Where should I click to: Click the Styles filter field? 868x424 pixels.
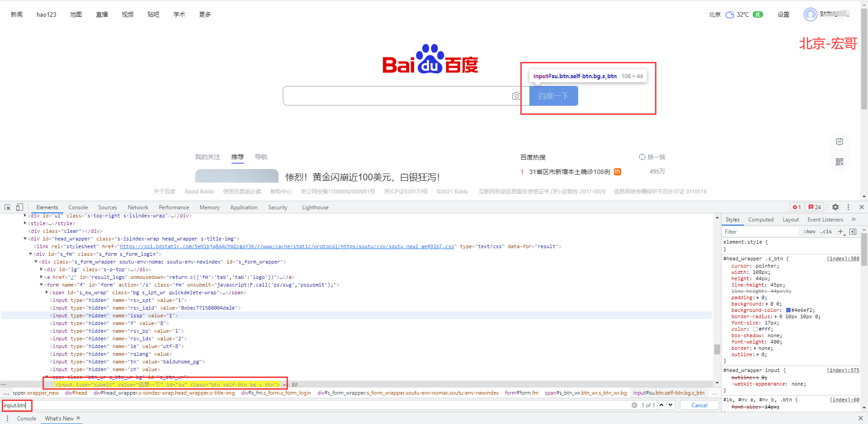(761, 231)
